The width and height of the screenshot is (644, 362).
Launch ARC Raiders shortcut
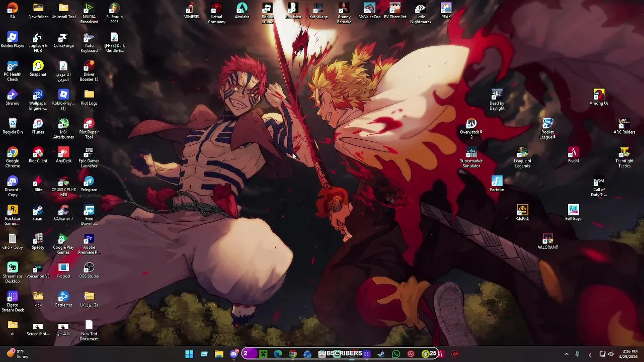click(624, 127)
